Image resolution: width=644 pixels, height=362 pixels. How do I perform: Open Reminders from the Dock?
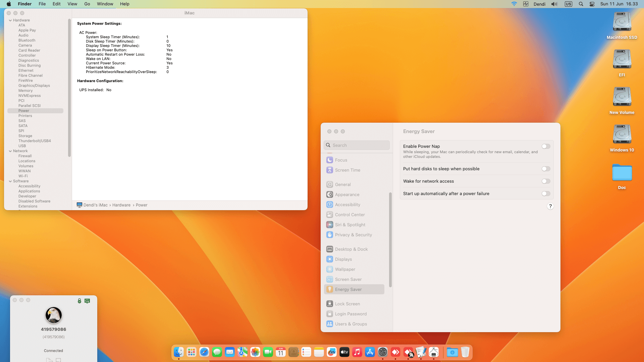point(306,352)
